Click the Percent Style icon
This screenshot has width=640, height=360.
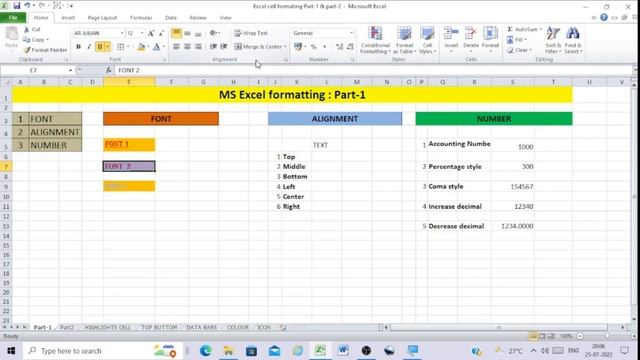(x=313, y=47)
